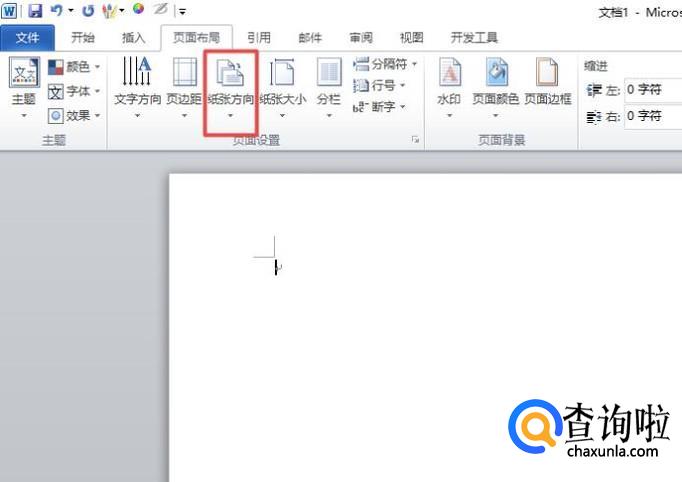
Task: Switch to the 审阅 tab
Action: pos(361,38)
